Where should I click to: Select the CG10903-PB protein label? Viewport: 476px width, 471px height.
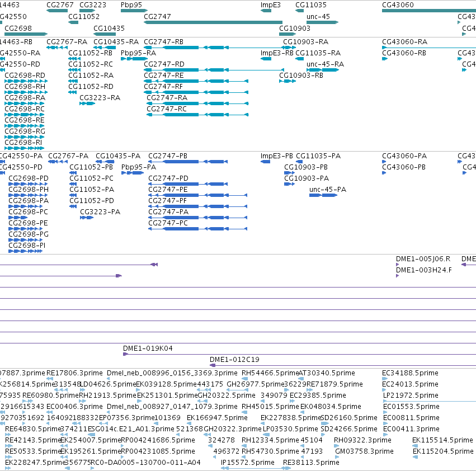click(x=306, y=167)
